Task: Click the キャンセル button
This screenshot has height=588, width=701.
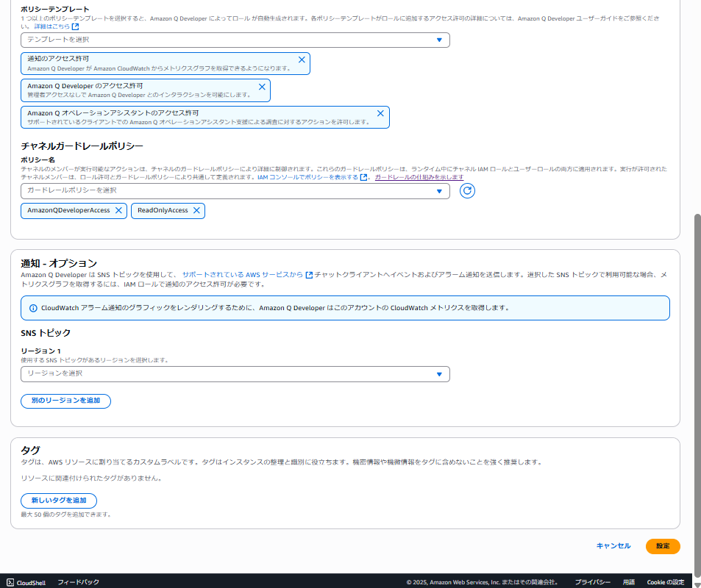Action: click(x=613, y=546)
